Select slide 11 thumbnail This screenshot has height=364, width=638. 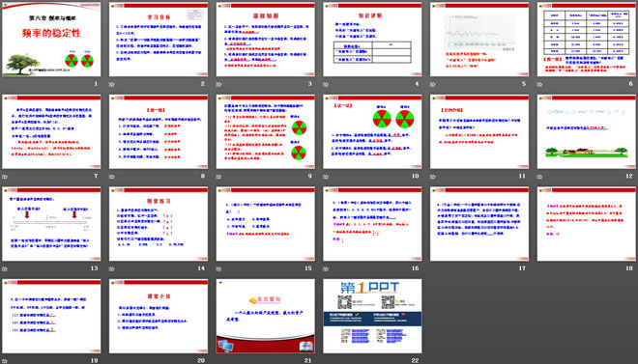pyautogui.click(x=479, y=131)
